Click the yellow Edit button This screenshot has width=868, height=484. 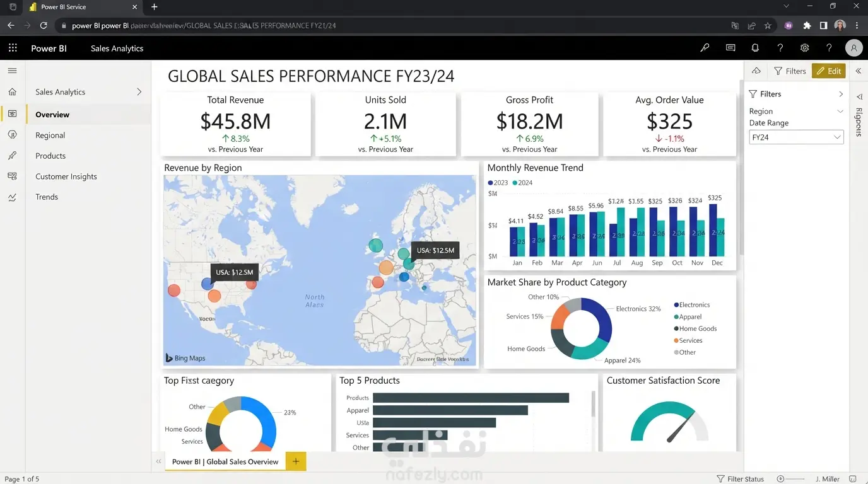[x=828, y=71]
